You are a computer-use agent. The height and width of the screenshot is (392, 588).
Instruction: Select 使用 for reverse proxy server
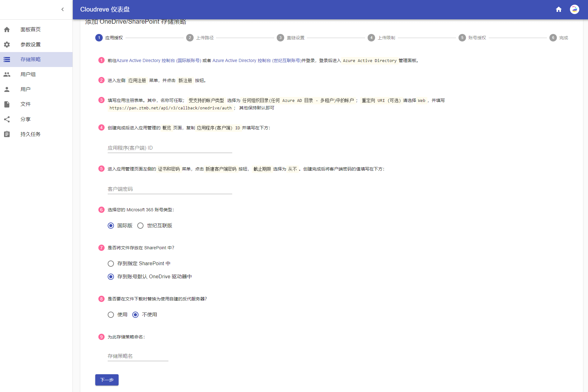111,315
